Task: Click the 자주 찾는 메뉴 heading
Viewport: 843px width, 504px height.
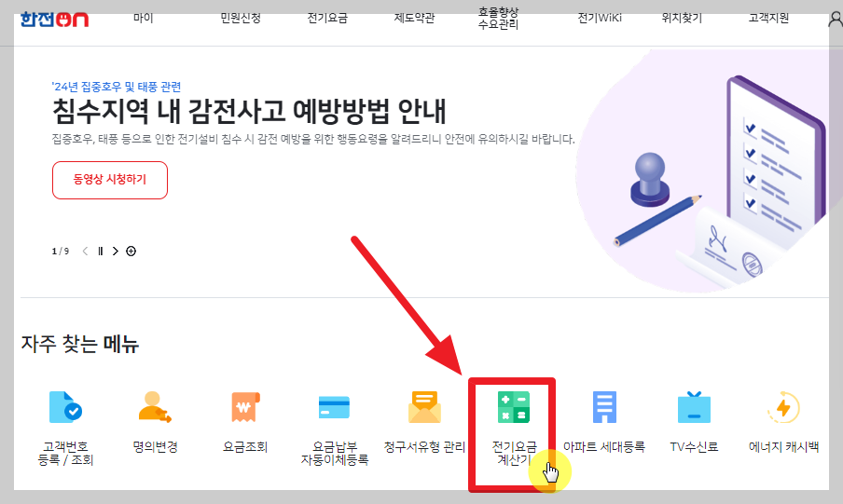Action: coord(79,344)
